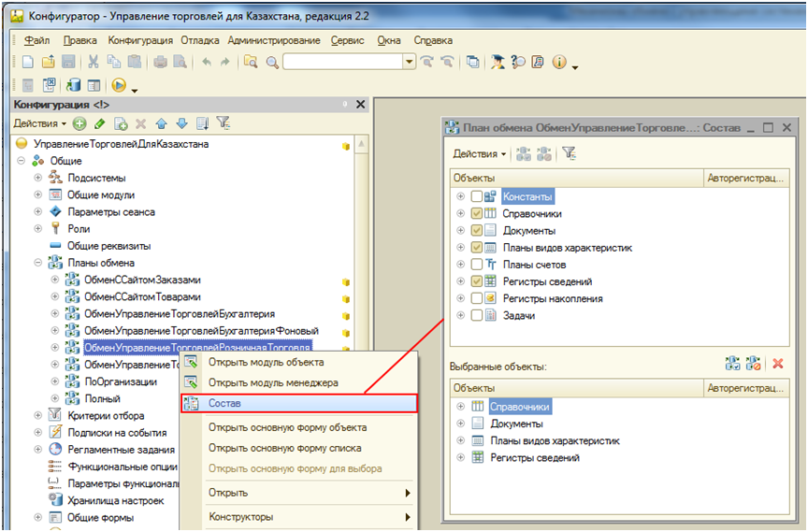Viewport: 808px width, 532px height.
Task: Click the Open file icon in main toolbar
Action: coord(48,63)
